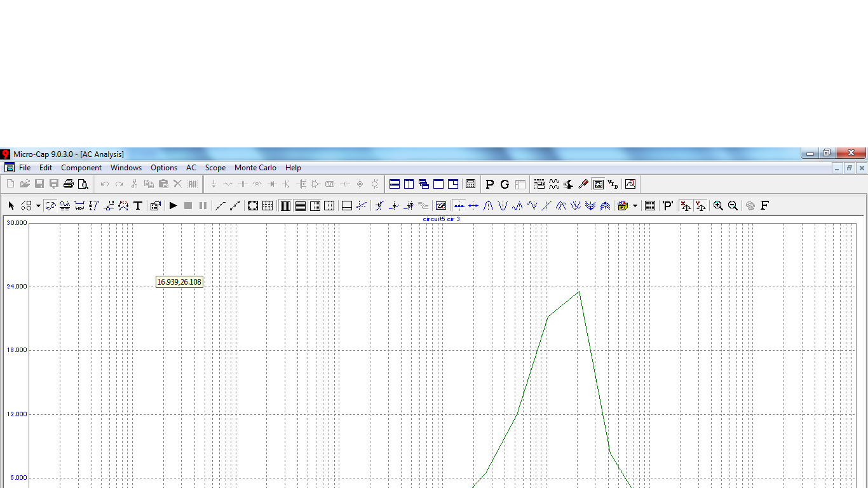Screen dimensions: 868x488
Task: Open the File menu
Action: (25, 168)
